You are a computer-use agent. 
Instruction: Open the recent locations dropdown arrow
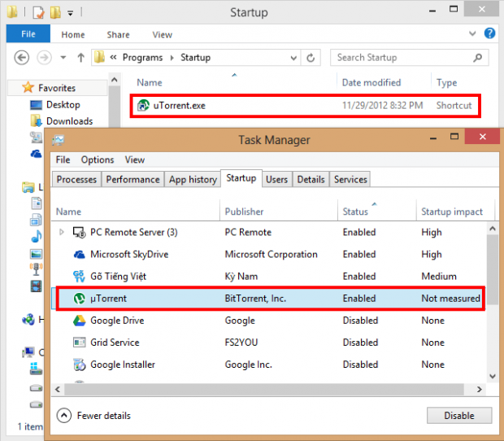point(63,58)
